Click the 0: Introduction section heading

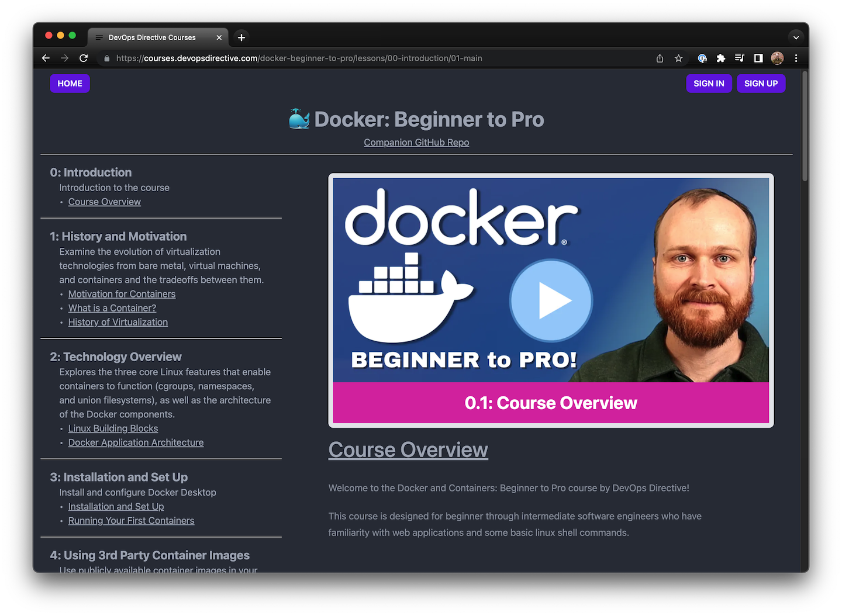pos(91,172)
